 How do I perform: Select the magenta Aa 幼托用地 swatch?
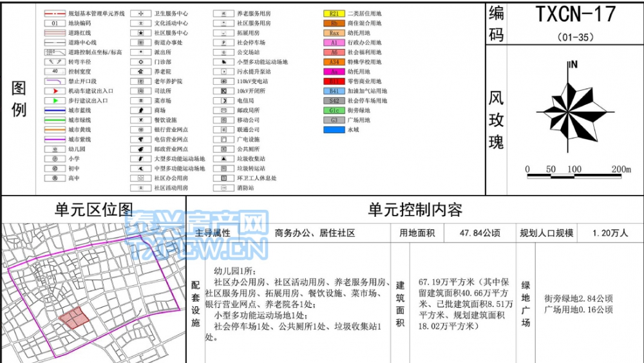pos(334,71)
